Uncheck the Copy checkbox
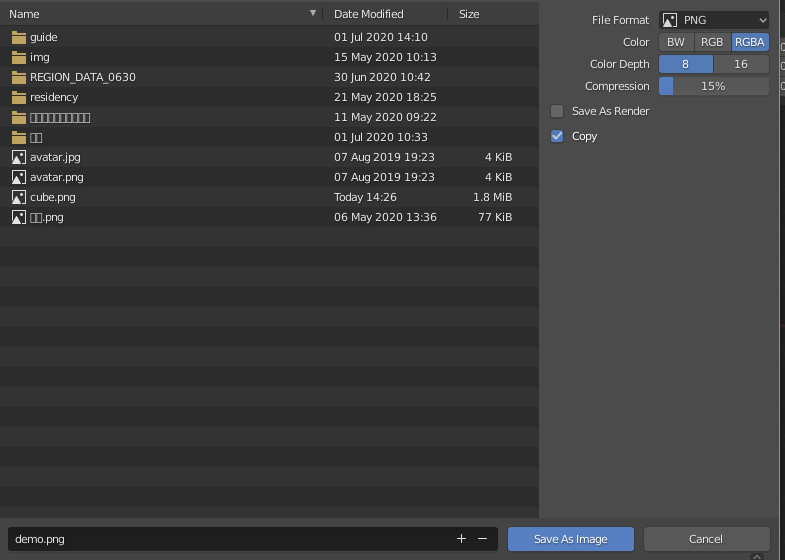This screenshot has width=785, height=560. [557, 136]
